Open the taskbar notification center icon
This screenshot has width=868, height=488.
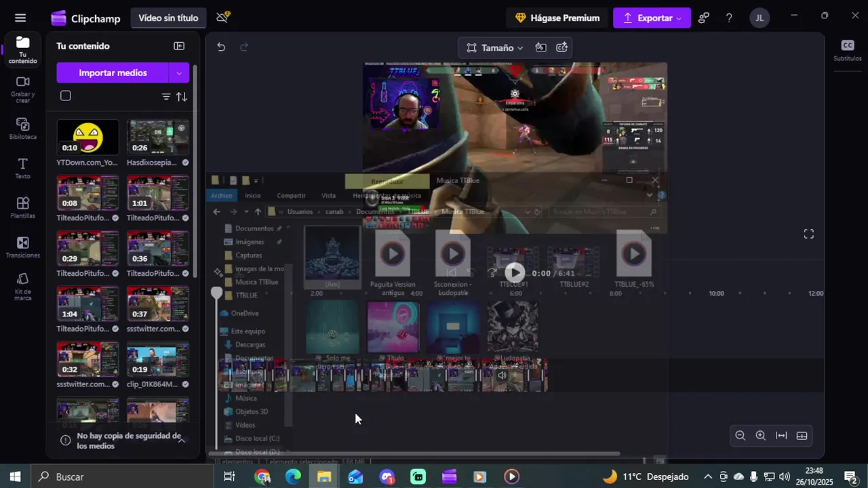[850, 477]
